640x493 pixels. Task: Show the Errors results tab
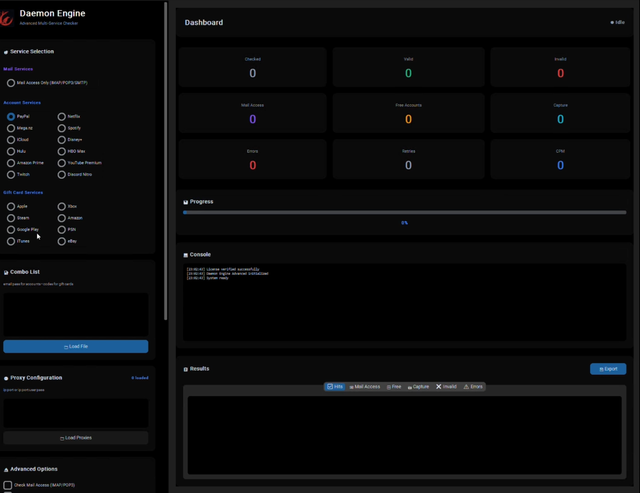[x=473, y=386]
